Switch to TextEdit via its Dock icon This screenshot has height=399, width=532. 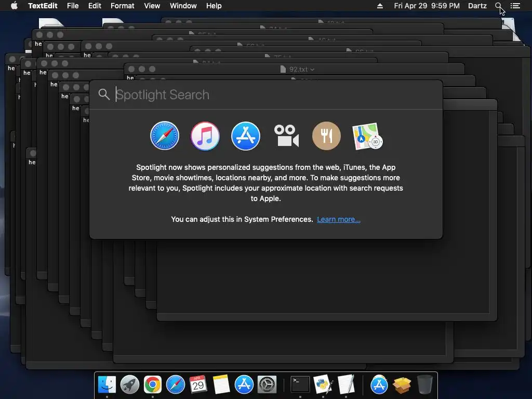(346, 384)
